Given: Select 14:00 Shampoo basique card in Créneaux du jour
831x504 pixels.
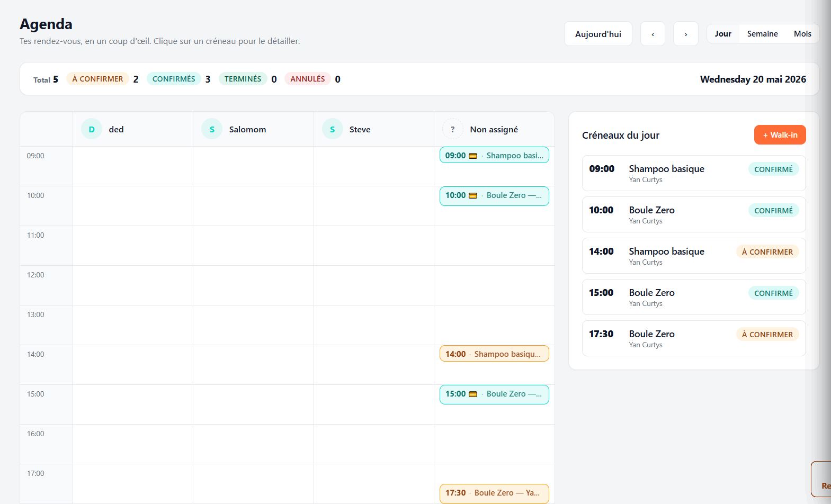Looking at the screenshot, I should click(x=694, y=256).
